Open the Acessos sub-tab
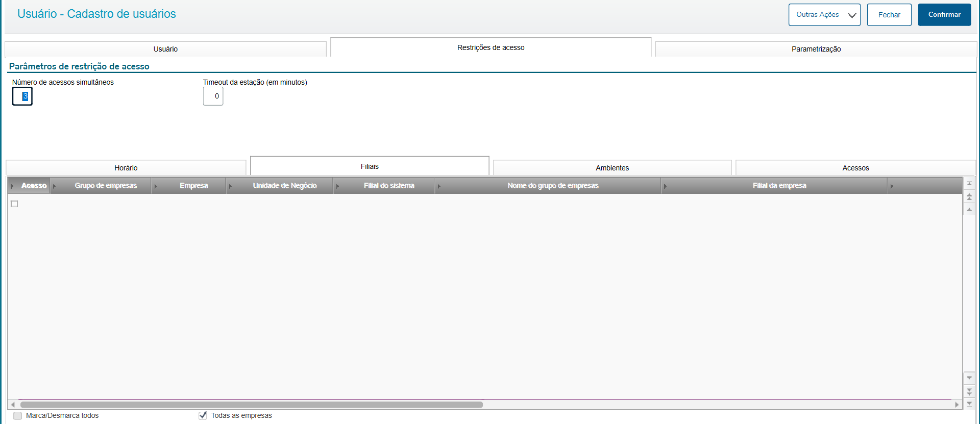The width and height of the screenshot is (980, 424). point(855,168)
